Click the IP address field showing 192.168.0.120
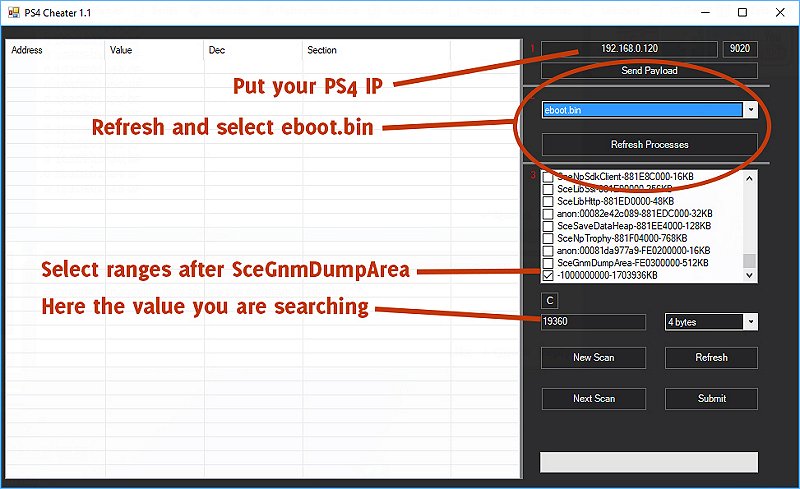800x489 pixels. (629, 48)
